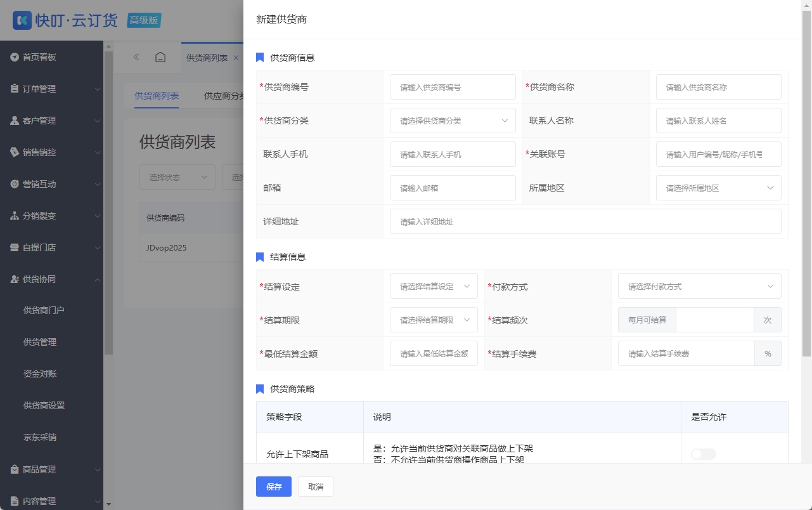Click the 内容管理 document icon

coord(15,501)
